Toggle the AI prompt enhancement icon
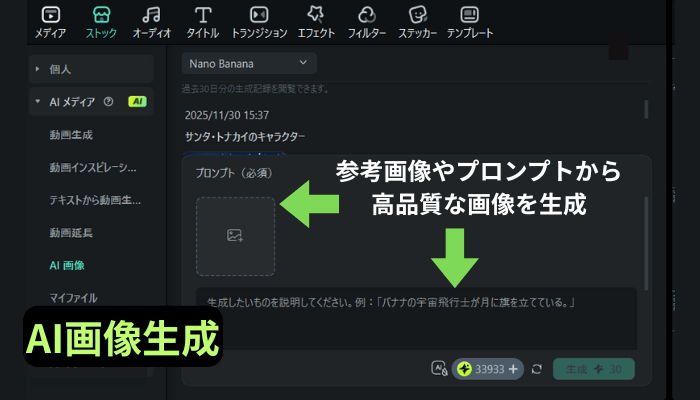Image resolution: width=700 pixels, height=400 pixels. tap(438, 369)
